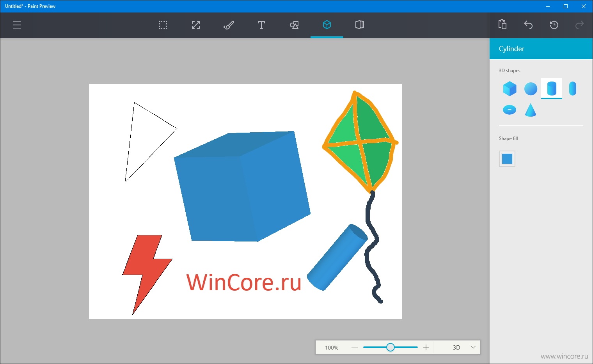This screenshot has width=593, height=364.
Task: Close the Paint Preview window
Action: [584, 6]
